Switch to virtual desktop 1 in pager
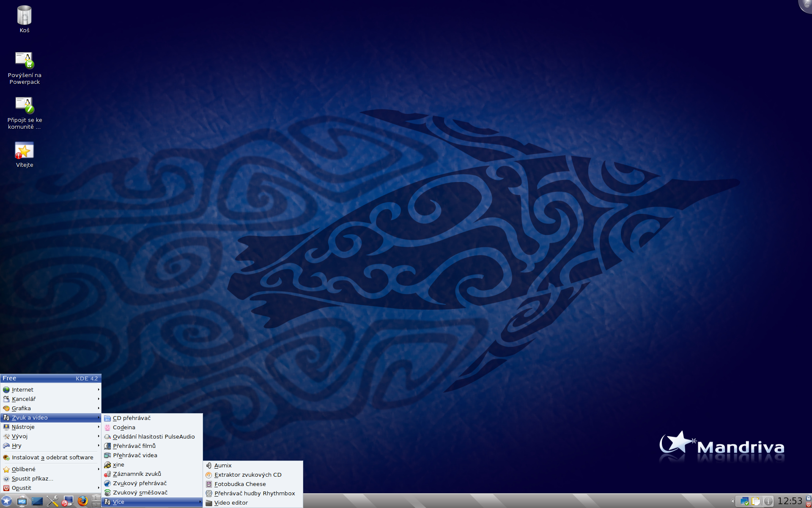812x508 pixels. (96, 497)
